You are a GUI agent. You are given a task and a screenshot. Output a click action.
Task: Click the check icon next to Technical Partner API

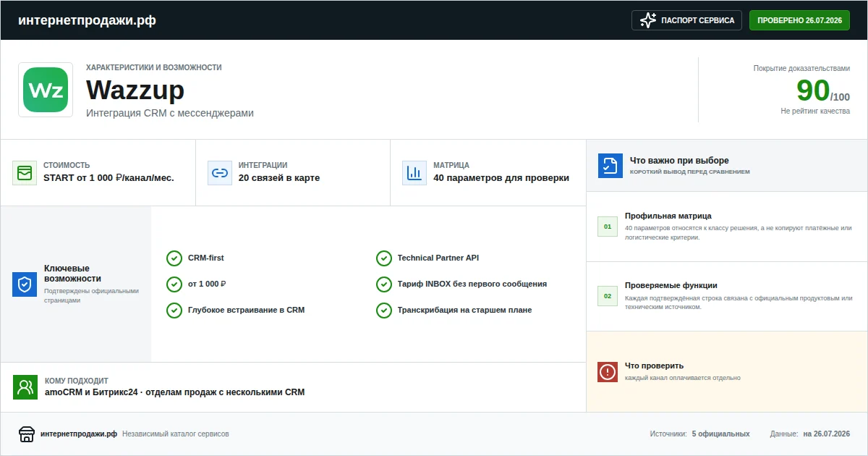pos(384,258)
